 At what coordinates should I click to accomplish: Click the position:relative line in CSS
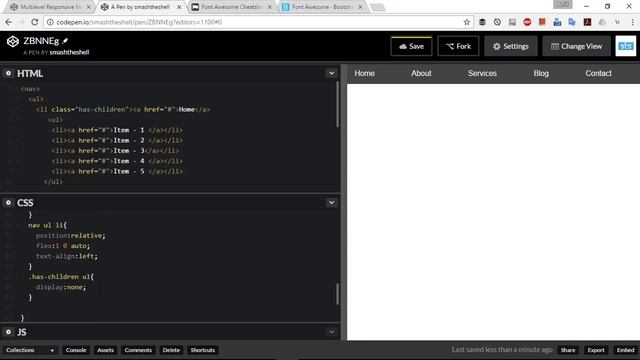click(70, 236)
